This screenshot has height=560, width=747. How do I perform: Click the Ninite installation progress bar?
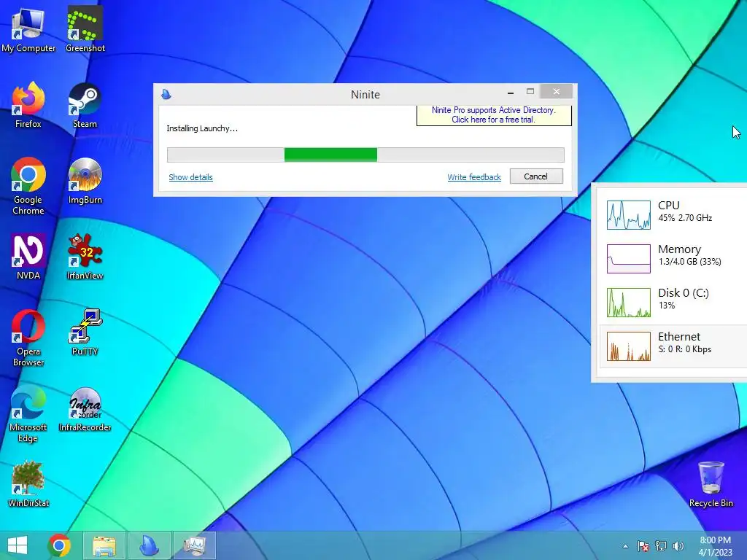click(365, 155)
